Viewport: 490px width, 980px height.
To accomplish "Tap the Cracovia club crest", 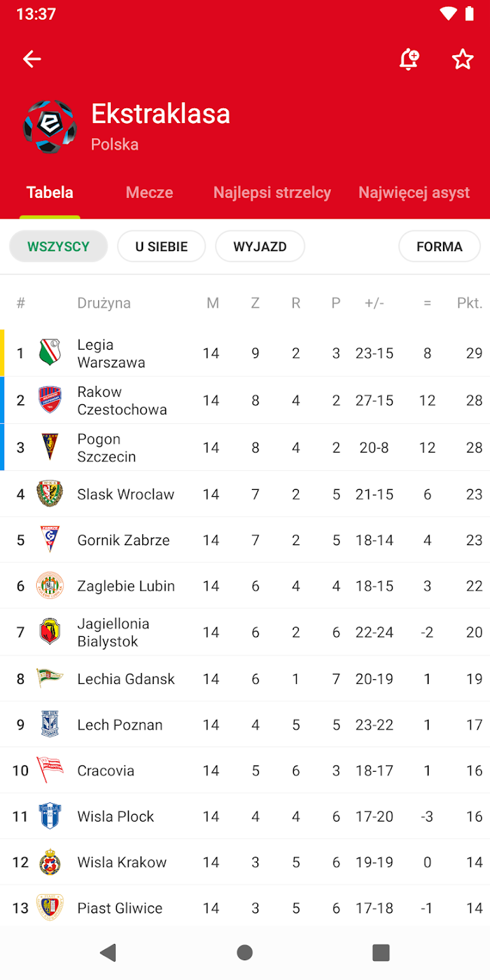I will coord(50,770).
